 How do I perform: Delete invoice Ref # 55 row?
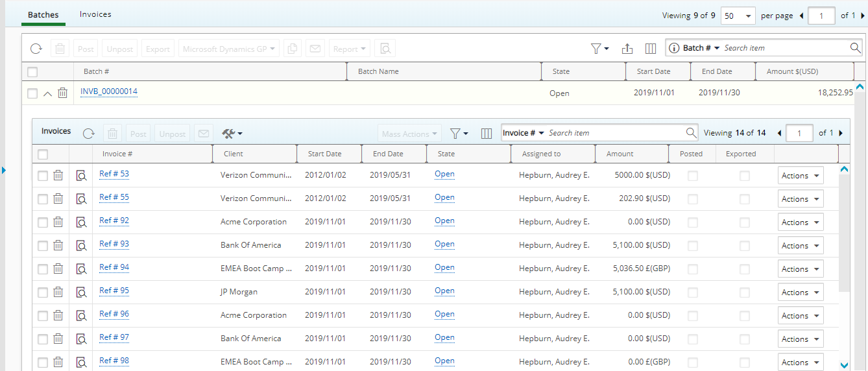point(58,198)
